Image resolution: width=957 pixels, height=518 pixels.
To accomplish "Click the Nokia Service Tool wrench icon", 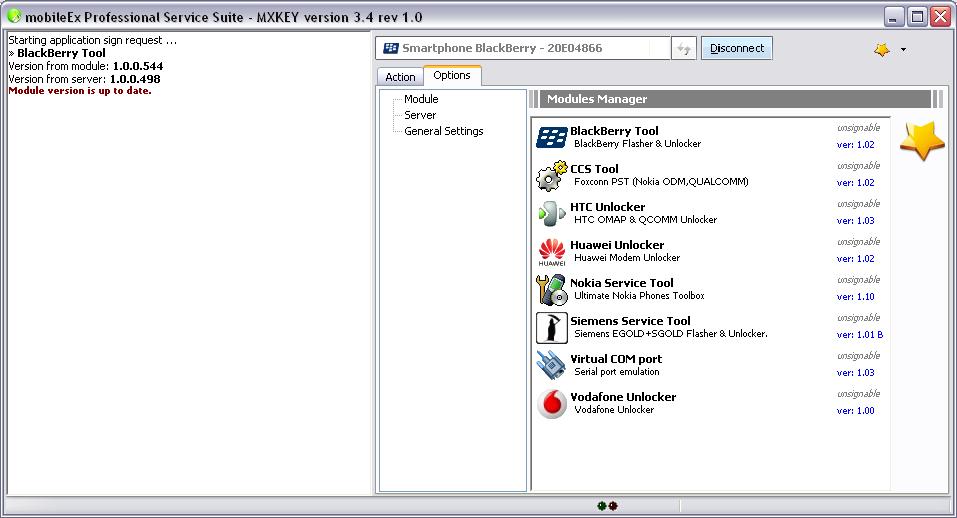I will [552, 290].
